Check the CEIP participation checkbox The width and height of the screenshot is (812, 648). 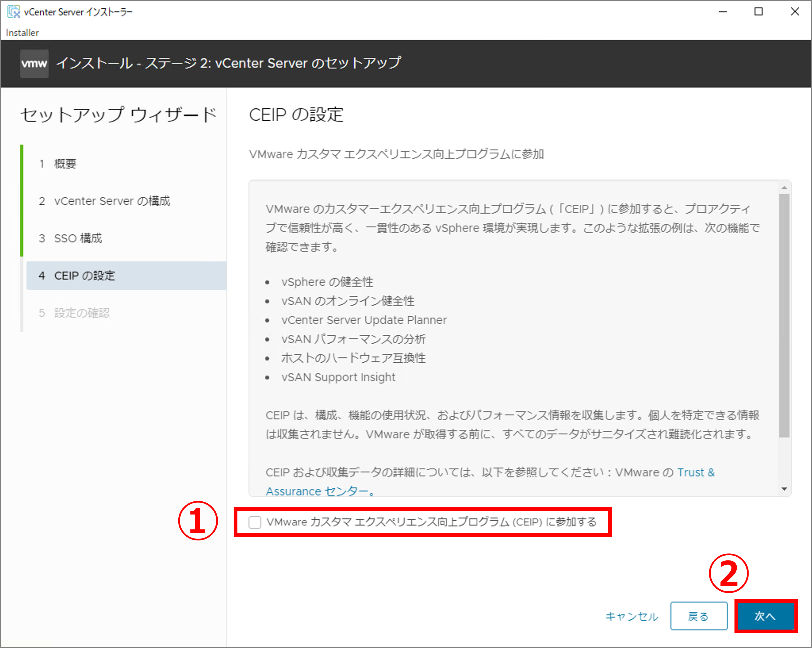click(x=255, y=522)
